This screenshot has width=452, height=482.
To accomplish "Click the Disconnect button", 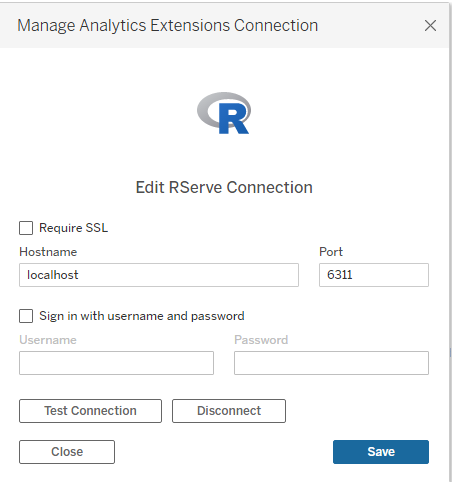I will pos(229,411).
